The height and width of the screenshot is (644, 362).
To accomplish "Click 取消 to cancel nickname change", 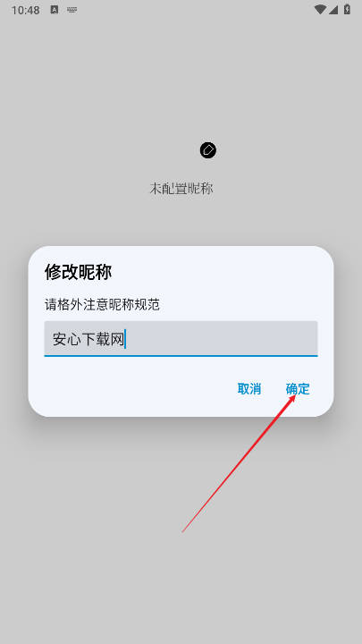I will 249,388.
